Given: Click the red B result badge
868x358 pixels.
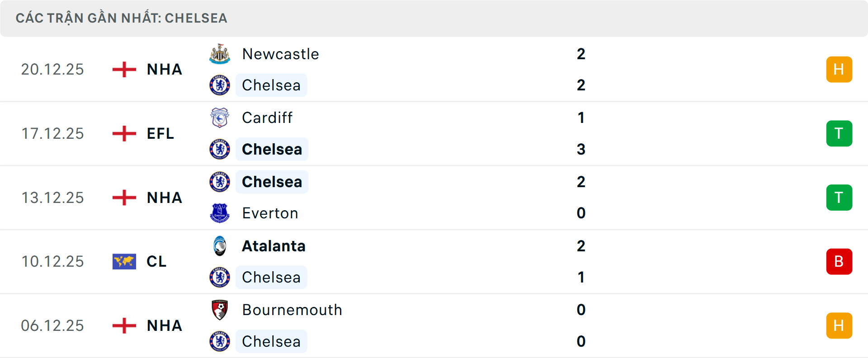Looking at the screenshot, I should (x=839, y=262).
